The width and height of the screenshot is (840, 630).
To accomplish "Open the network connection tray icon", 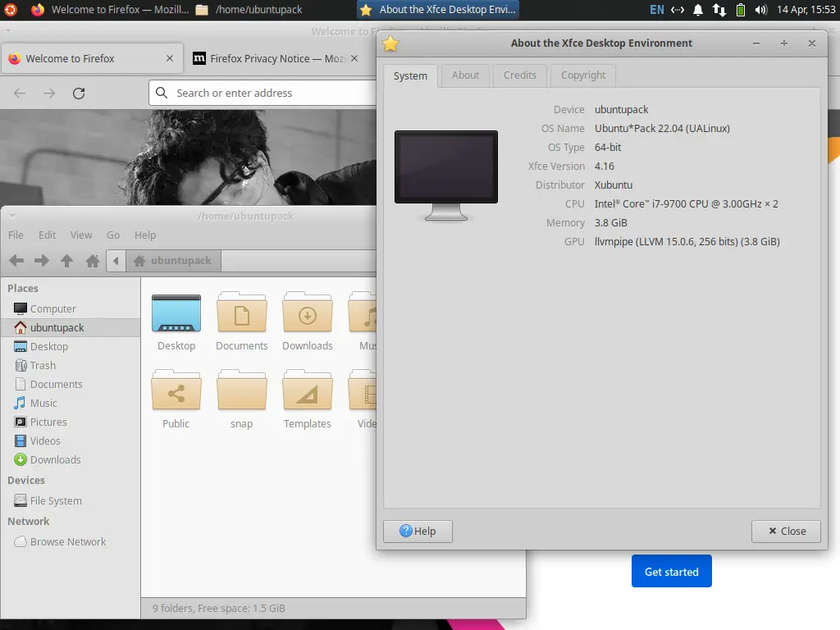I will [x=678, y=9].
